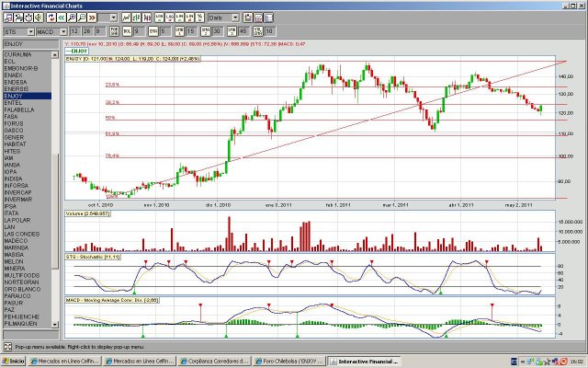
Task: Select MULTIFOODS in the symbol list
Action: (x=27, y=275)
